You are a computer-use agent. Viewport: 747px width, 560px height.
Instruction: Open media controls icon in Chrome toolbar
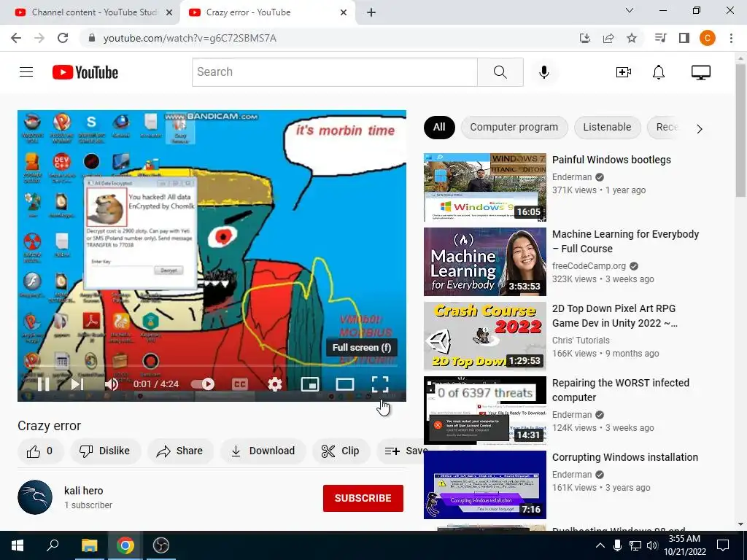coord(660,38)
